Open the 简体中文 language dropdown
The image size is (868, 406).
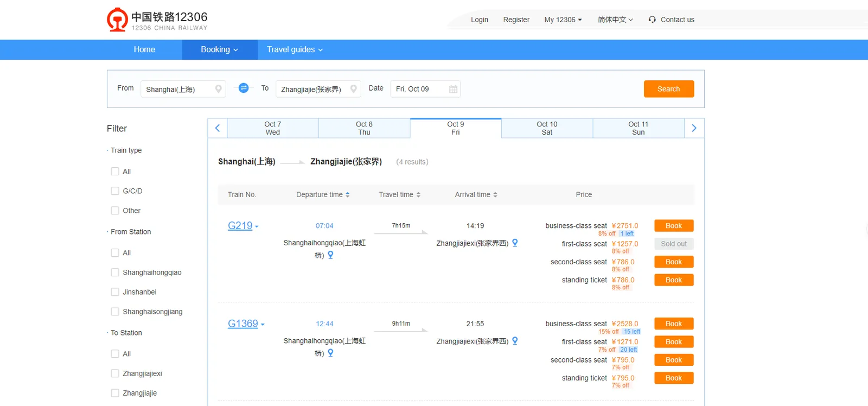point(615,20)
